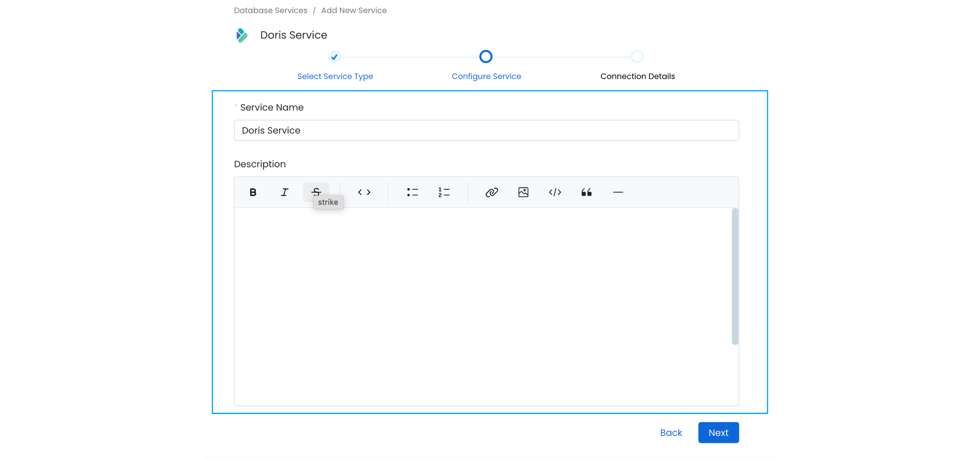Click the ordered list icon

pyautogui.click(x=444, y=192)
